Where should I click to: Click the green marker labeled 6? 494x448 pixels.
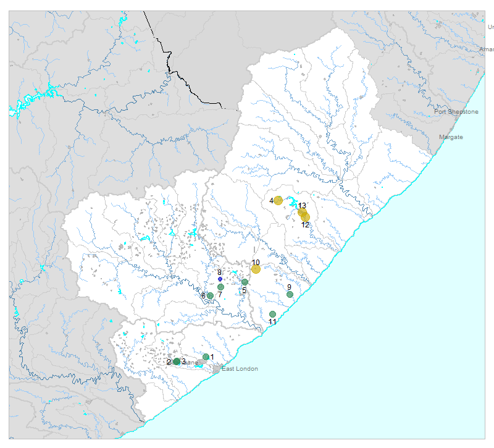(x=210, y=295)
